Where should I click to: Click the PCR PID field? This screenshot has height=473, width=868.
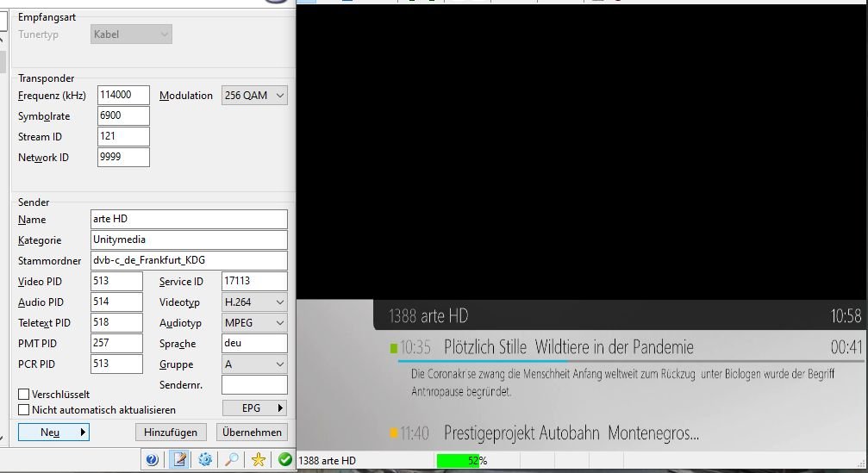pos(117,364)
